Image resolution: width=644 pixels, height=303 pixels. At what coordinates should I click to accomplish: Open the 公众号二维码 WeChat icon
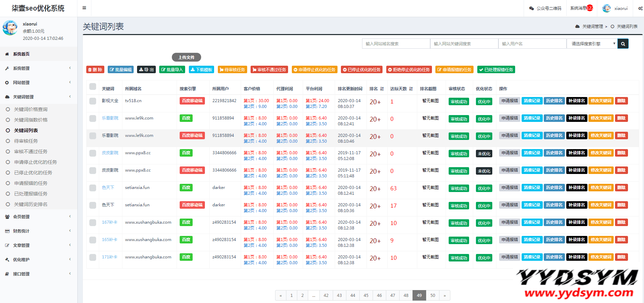pos(531,9)
